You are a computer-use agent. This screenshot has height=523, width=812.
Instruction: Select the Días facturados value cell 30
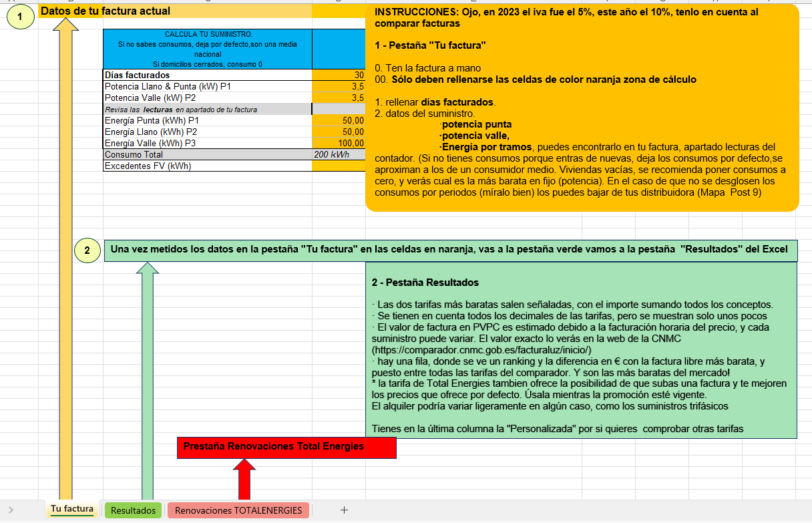click(339, 75)
